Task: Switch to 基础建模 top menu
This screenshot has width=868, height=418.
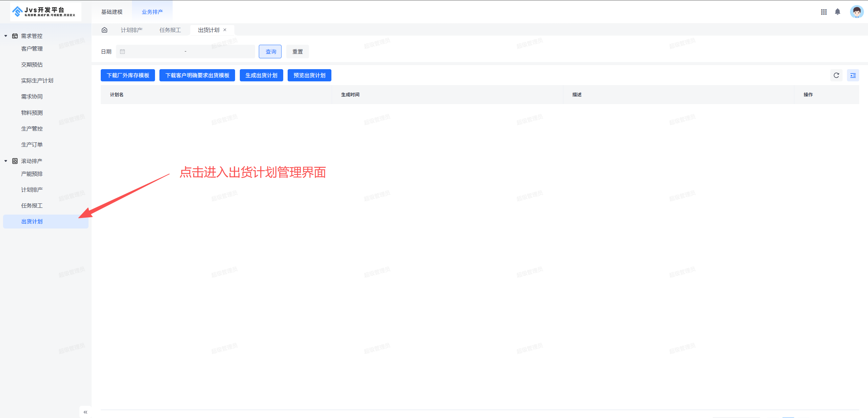Action: (112, 12)
